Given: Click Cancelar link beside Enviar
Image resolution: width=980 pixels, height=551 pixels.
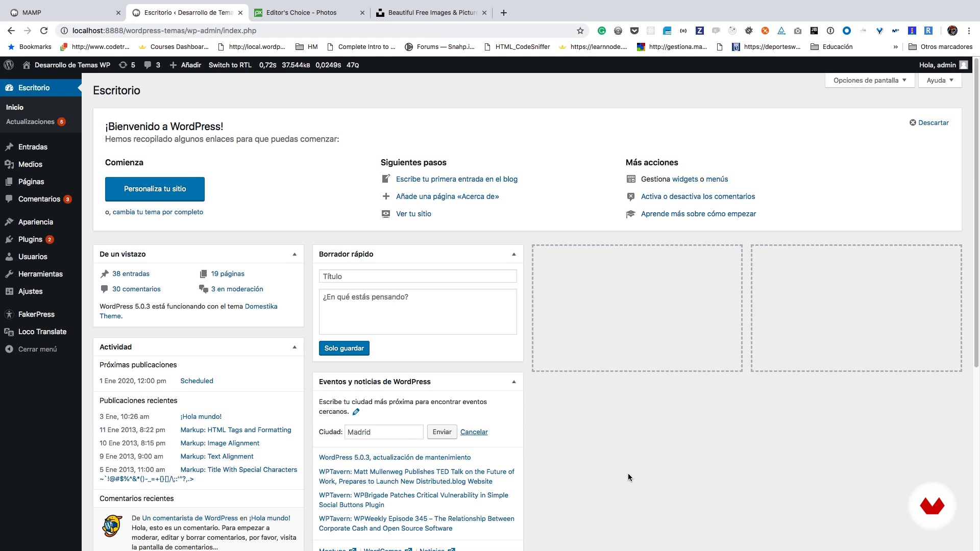Looking at the screenshot, I should click(x=474, y=432).
